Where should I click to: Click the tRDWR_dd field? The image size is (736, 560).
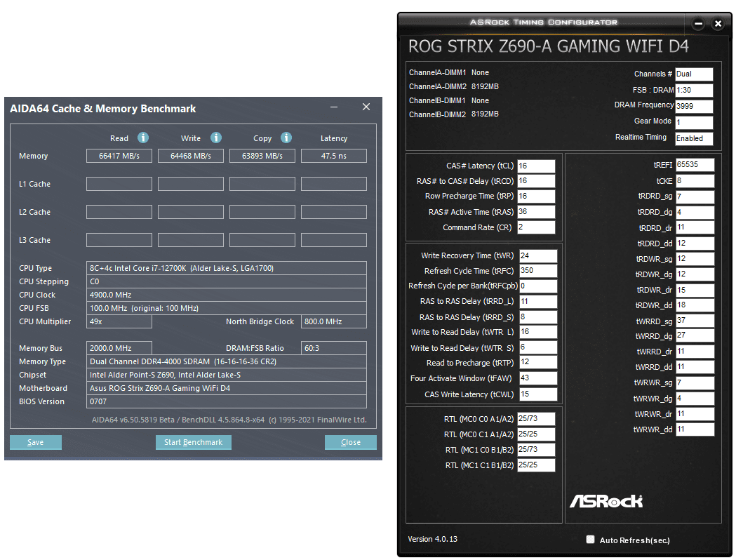(695, 305)
